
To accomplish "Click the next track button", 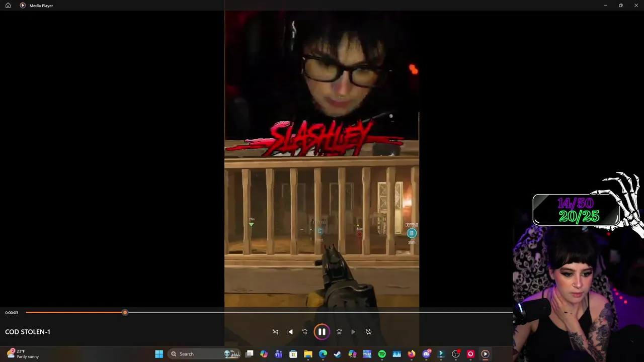I will tap(354, 332).
